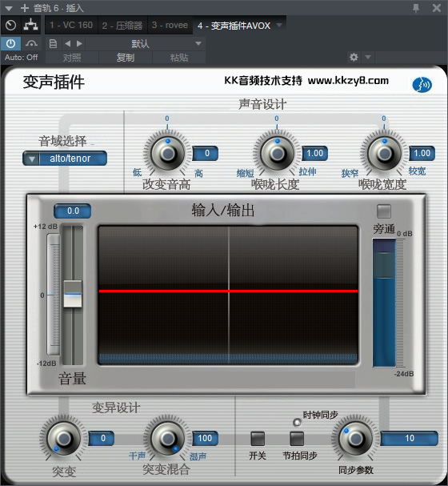Click the sync parameter value field 10

(x=409, y=438)
